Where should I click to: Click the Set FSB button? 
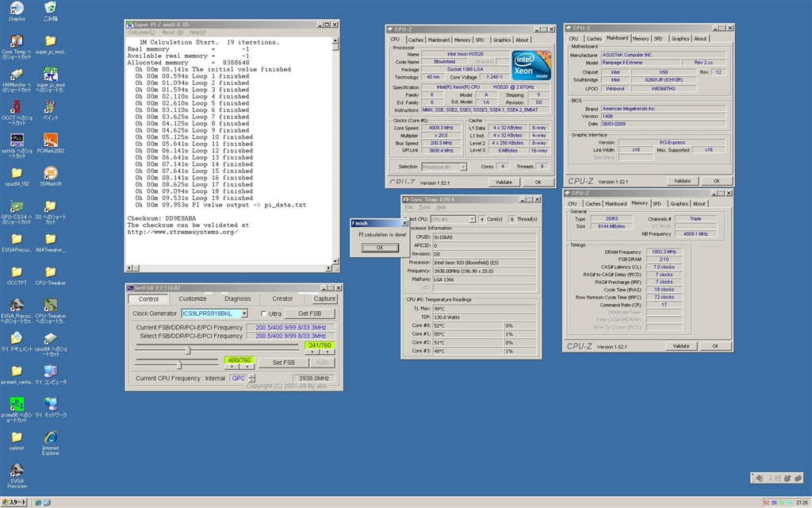(283, 363)
